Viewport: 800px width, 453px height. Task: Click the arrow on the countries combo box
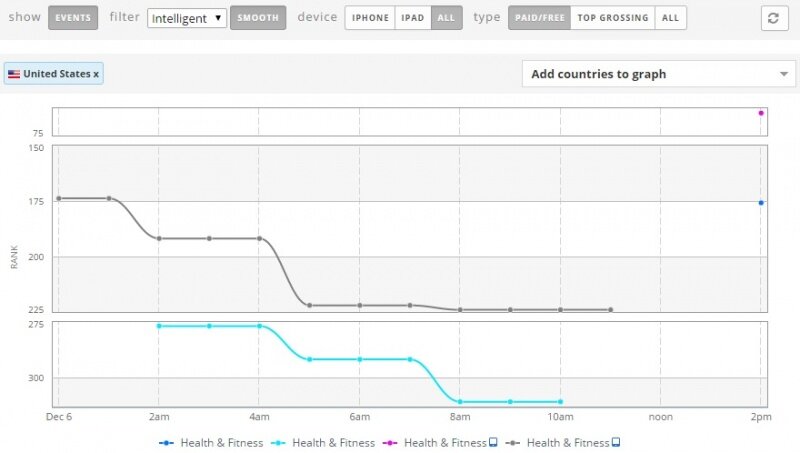[x=783, y=74]
